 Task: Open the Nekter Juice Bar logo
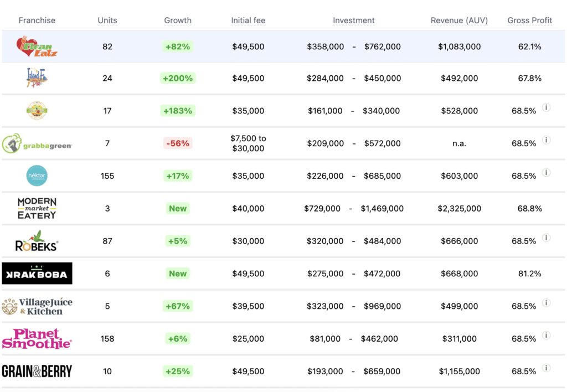click(x=37, y=176)
